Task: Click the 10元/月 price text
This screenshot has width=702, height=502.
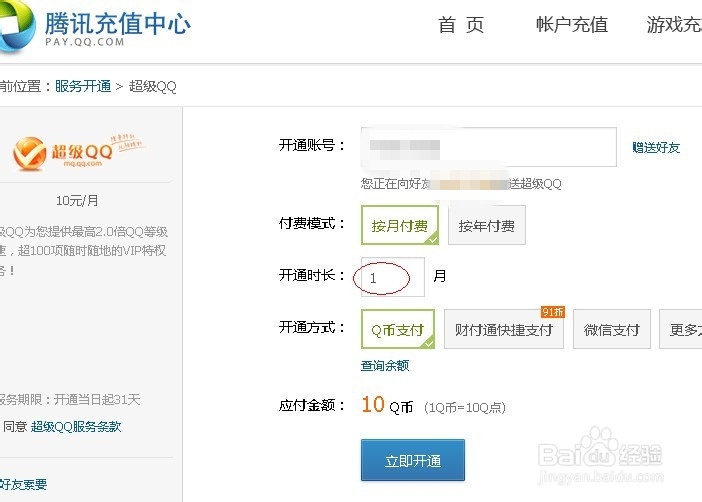Action: click(x=77, y=200)
